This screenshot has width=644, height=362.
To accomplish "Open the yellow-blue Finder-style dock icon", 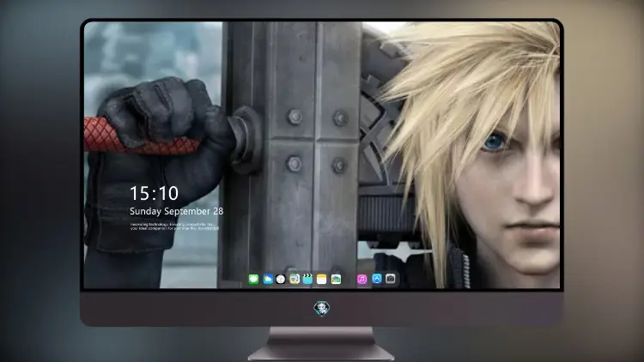I will point(295,280).
